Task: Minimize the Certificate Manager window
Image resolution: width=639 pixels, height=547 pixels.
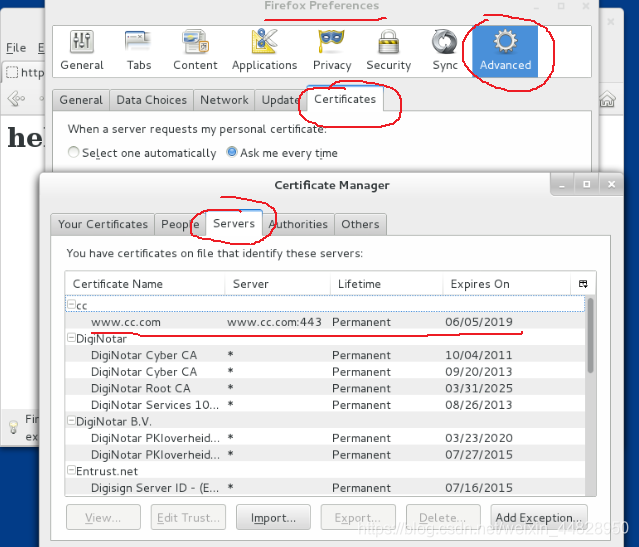Action: coord(562,185)
